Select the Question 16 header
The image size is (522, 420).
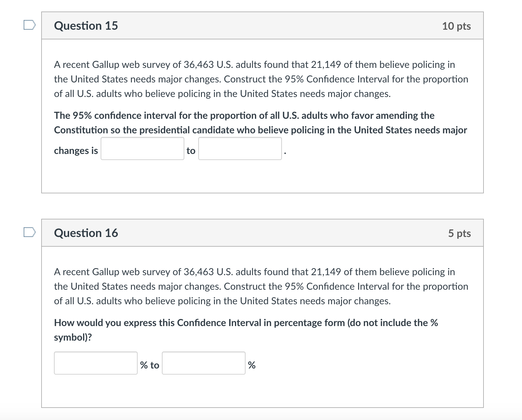(86, 233)
